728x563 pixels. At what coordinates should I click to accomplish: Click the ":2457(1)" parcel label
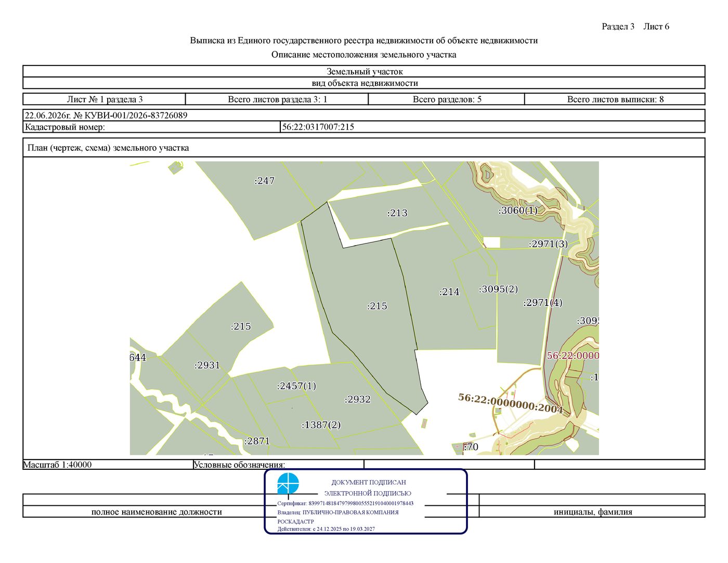click(x=296, y=386)
